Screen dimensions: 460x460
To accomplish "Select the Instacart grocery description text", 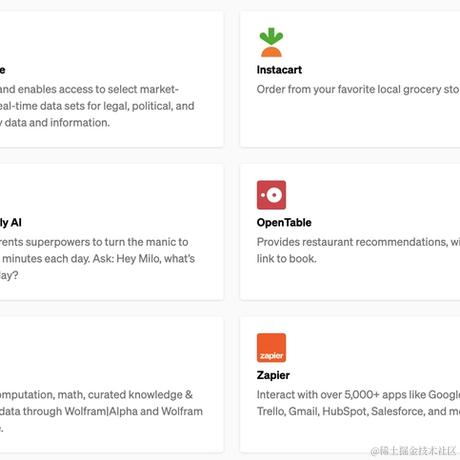I will 358,89.
